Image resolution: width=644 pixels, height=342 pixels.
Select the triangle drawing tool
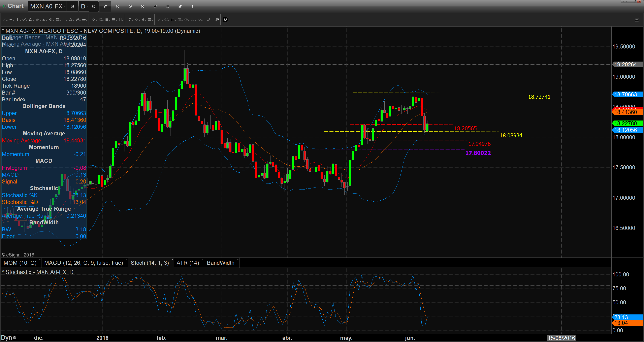tap(71, 20)
